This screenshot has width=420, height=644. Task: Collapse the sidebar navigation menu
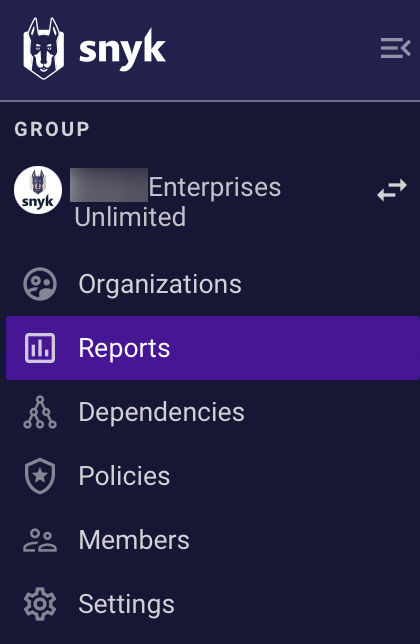395,48
